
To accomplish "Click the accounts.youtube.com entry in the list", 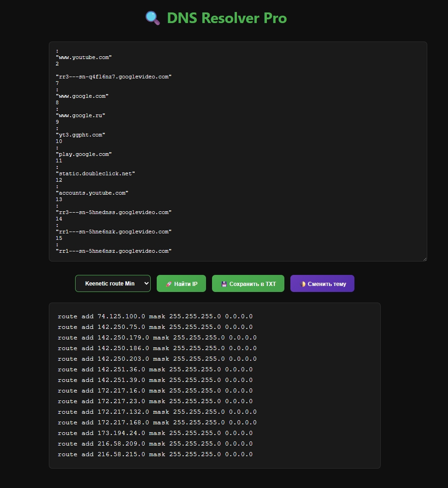I will click(92, 193).
